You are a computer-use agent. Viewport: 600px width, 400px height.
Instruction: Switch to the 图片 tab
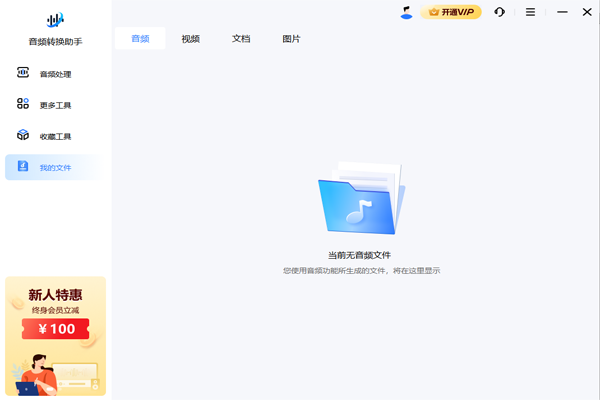pos(291,39)
